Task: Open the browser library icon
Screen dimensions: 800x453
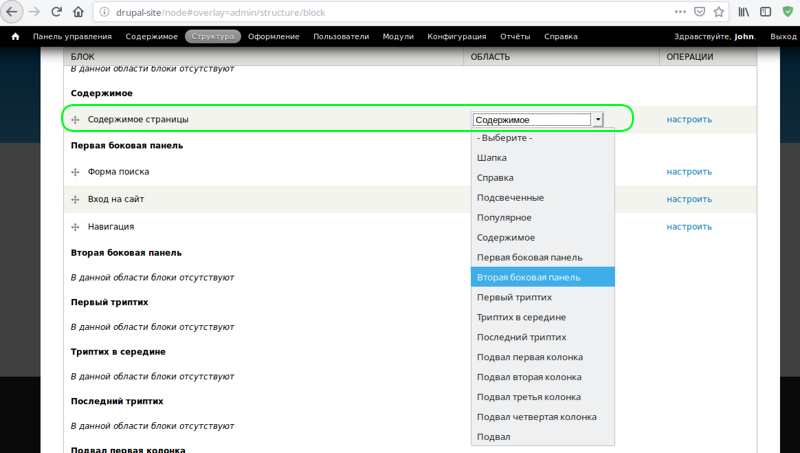Action: point(744,12)
